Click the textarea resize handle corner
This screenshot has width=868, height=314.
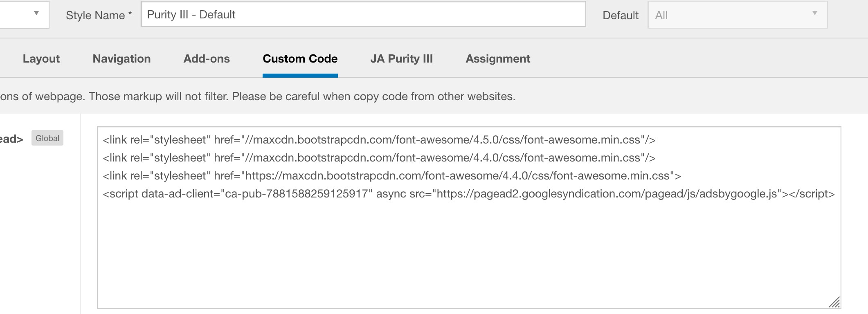click(x=834, y=302)
